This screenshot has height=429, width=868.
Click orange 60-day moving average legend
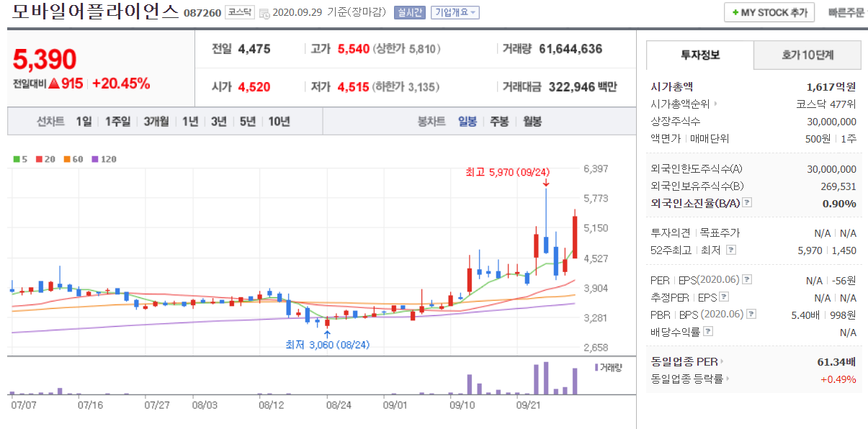(73, 159)
